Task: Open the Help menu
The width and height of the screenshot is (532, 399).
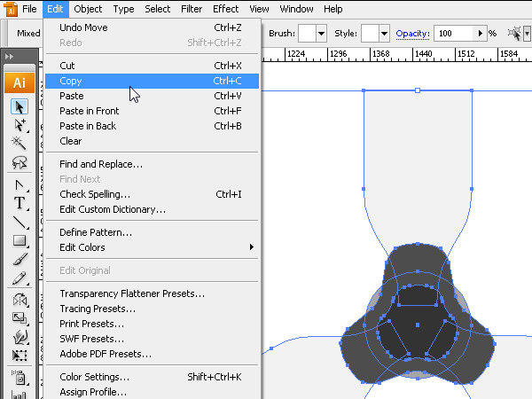Action: coord(332,9)
